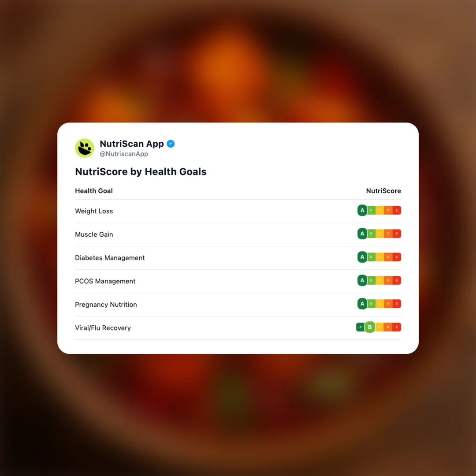Select the A score icon for PCOS Management
The image size is (476, 476).
tap(362, 280)
